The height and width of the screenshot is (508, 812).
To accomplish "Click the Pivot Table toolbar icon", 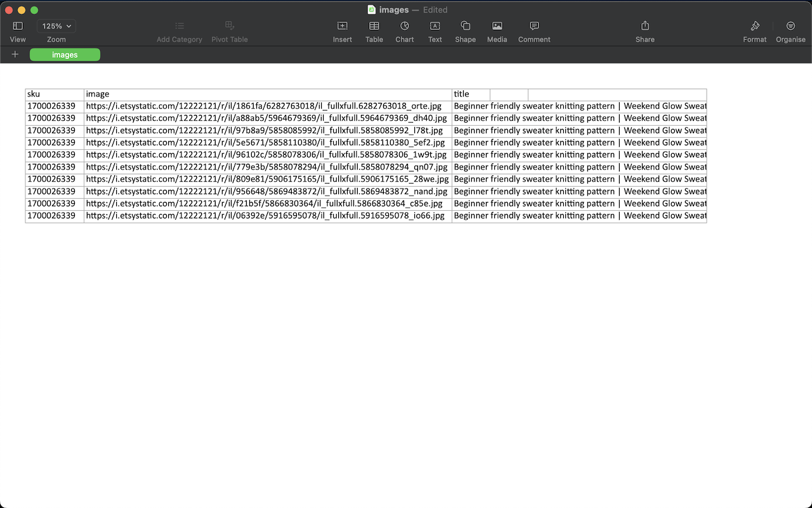I will (x=230, y=26).
